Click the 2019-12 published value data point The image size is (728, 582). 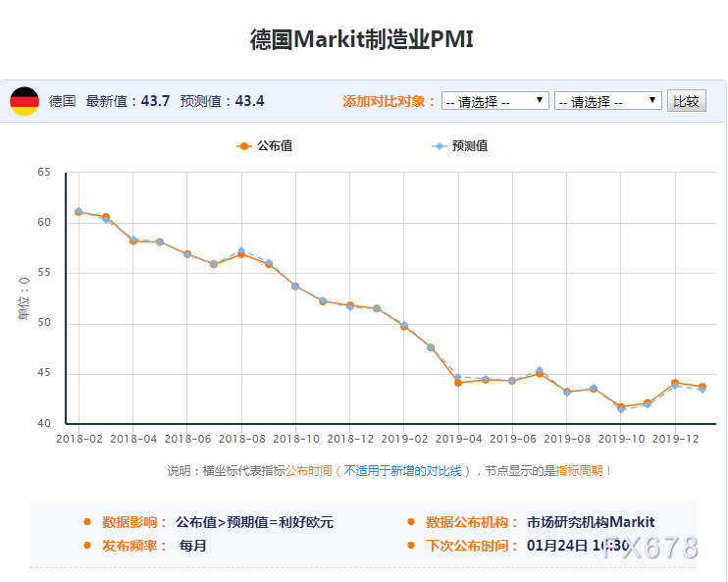pos(675,383)
